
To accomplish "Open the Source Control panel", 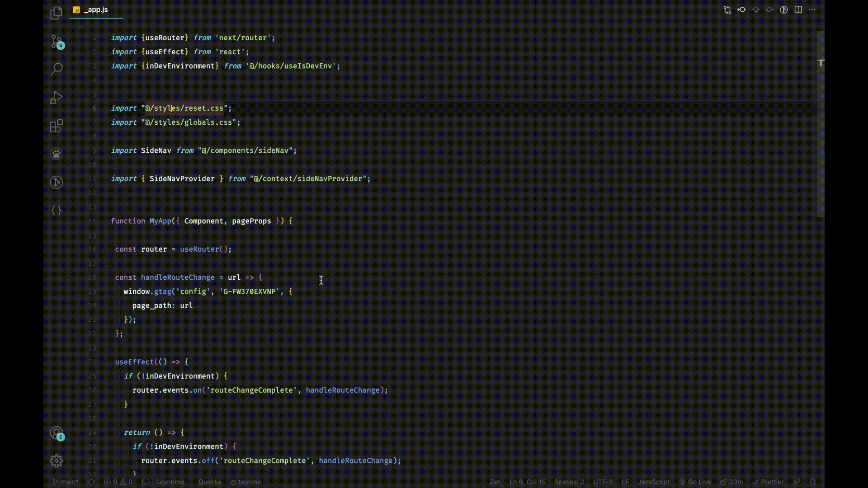I will [57, 42].
